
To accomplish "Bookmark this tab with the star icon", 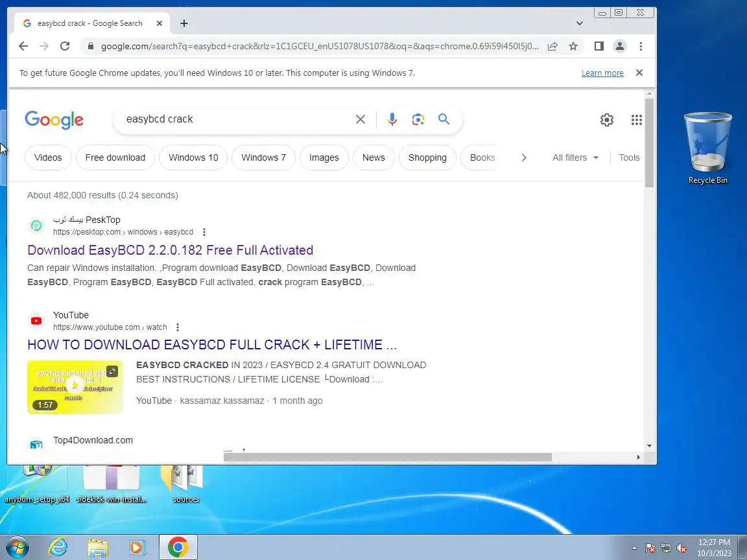I will pos(573,46).
